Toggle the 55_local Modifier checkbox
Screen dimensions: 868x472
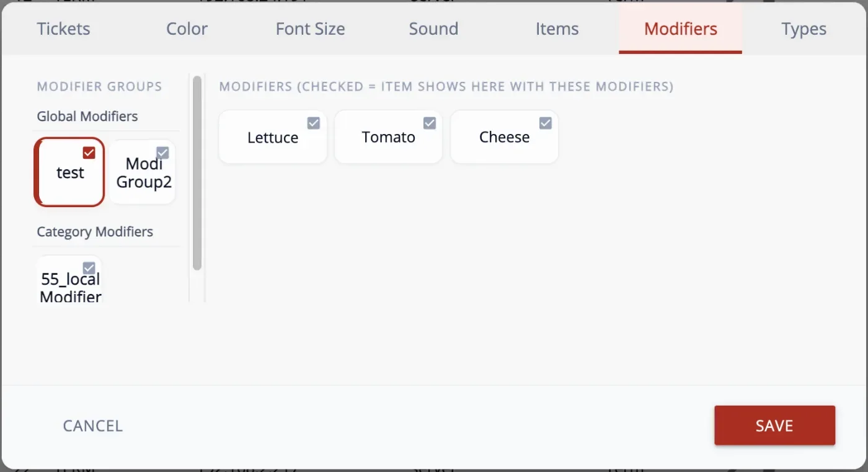point(89,268)
